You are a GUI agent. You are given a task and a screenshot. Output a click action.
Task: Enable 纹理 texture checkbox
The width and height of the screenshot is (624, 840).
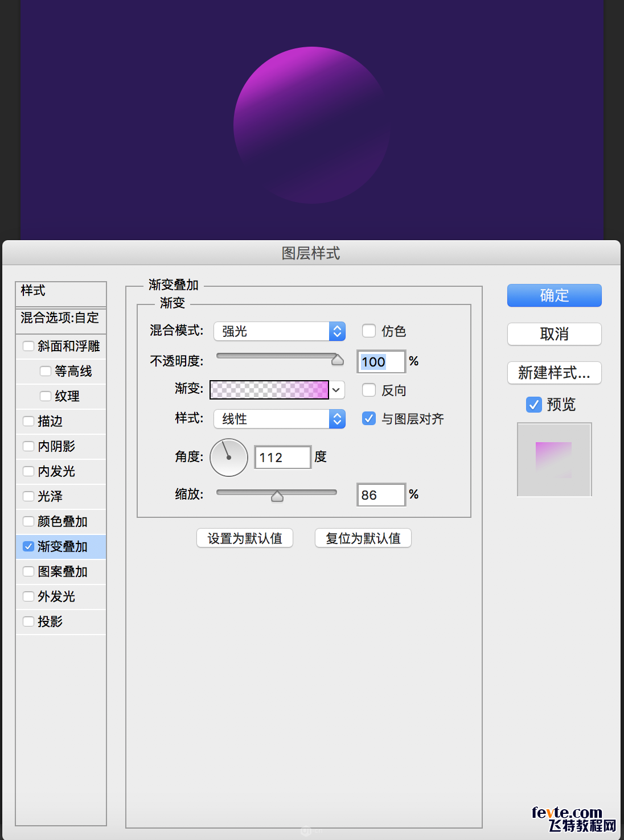tap(46, 396)
